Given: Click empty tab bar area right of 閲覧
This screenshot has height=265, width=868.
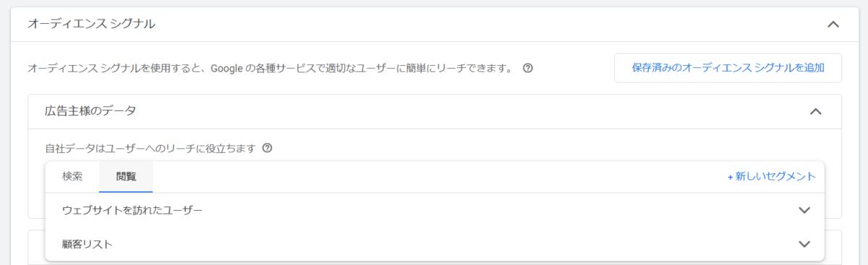Looking at the screenshot, I should (434, 177).
